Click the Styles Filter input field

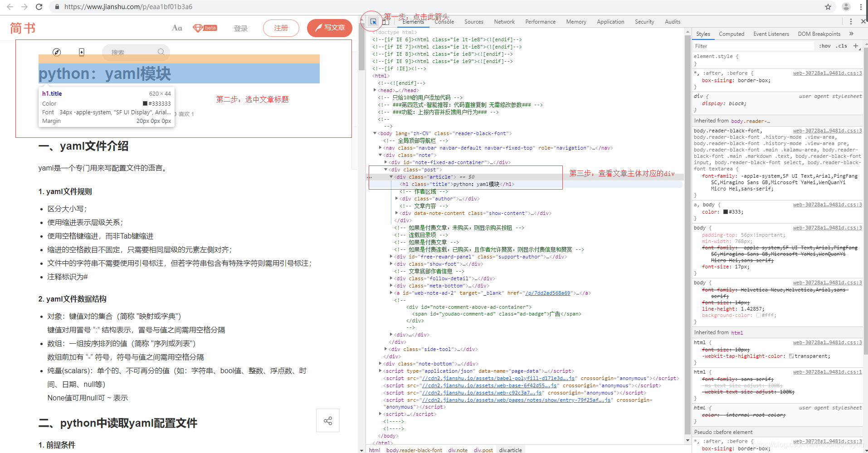(753, 46)
